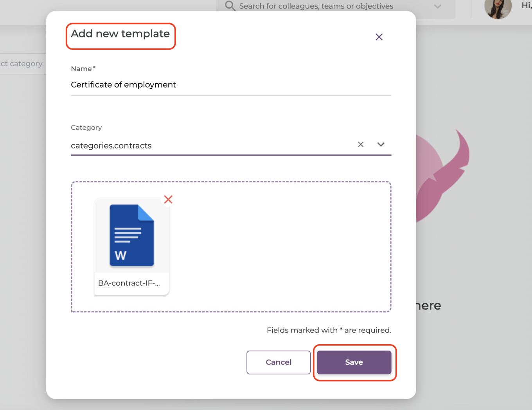The width and height of the screenshot is (532, 410).
Task: Expand the search bar chevron
Action: tap(438, 6)
